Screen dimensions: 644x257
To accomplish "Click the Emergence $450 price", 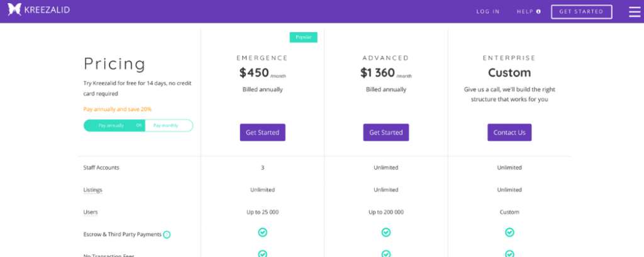I will coord(254,73).
